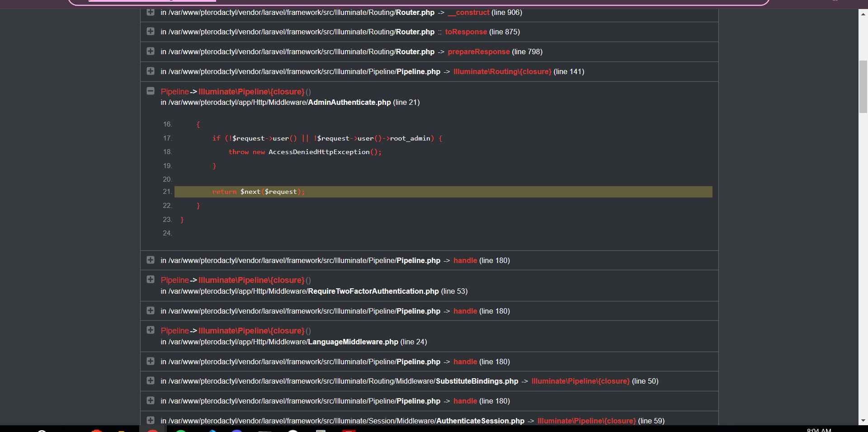
Task: Click '(line 21)' next to AdminAuthenticate.php
Action: tap(406, 103)
